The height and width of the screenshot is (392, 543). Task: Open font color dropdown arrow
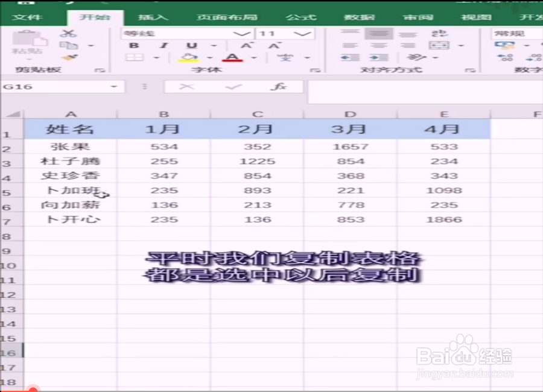pos(254,58)
